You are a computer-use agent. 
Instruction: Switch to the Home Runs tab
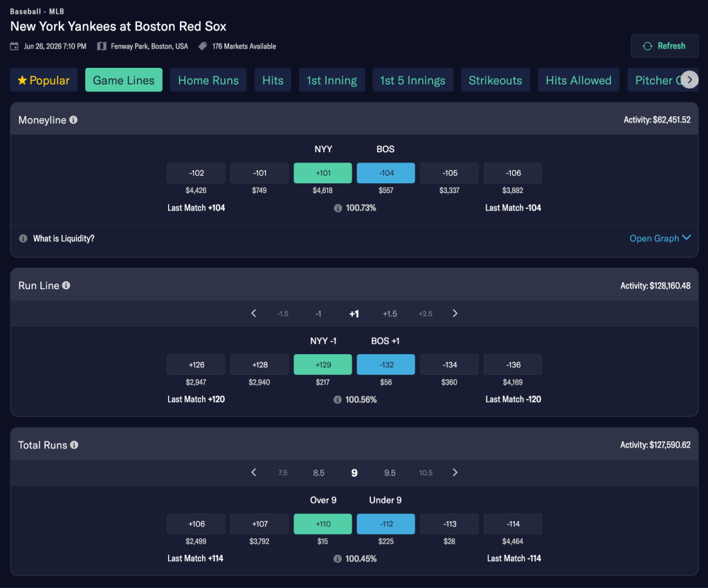[208, 80]
